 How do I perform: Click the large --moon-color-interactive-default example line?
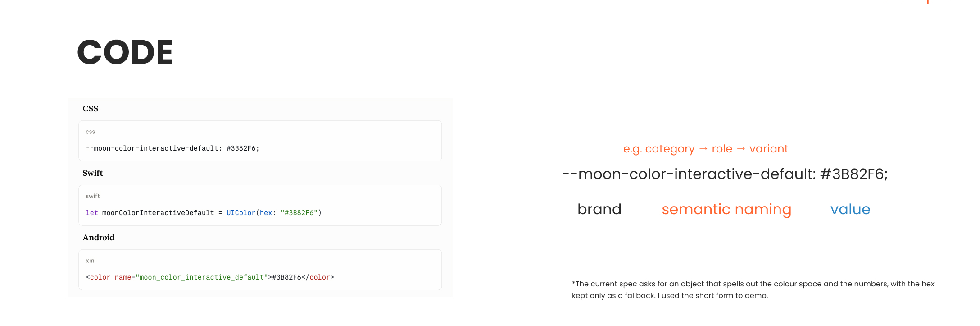[x=725, y=174]
